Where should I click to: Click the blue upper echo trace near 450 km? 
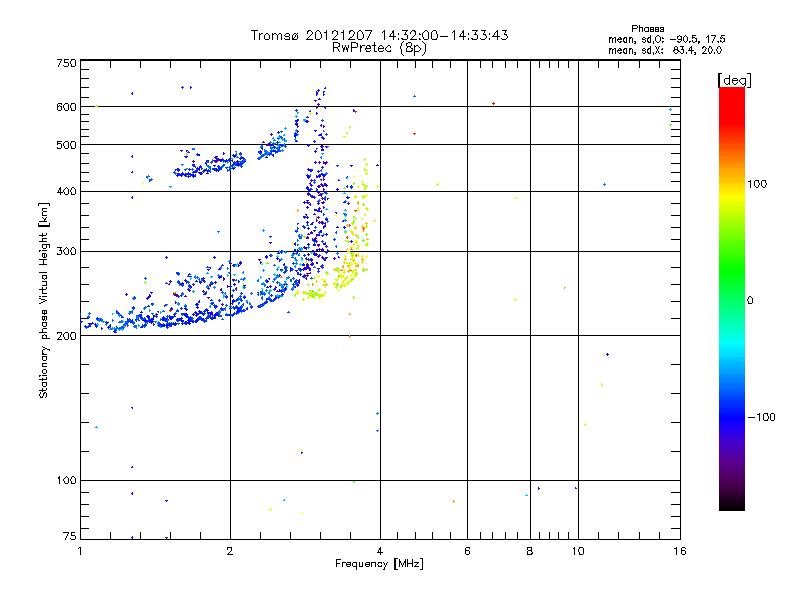(x=210, y=164)
